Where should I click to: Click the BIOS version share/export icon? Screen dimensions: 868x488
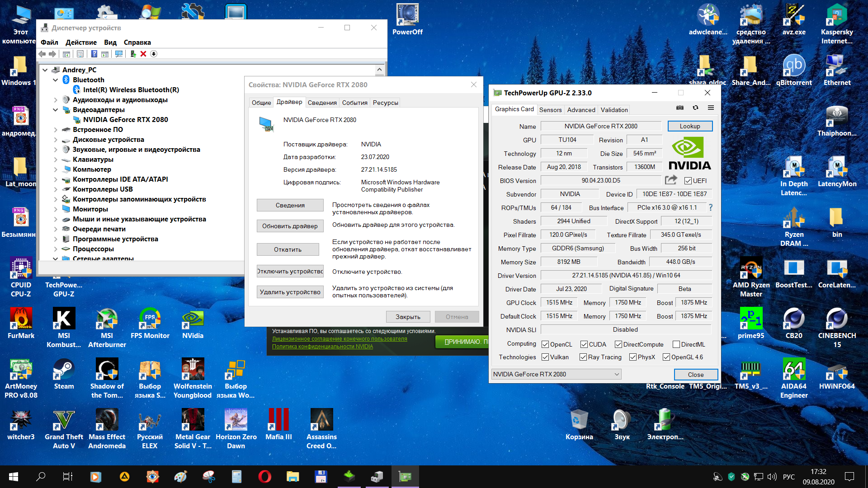coord(671,180)
